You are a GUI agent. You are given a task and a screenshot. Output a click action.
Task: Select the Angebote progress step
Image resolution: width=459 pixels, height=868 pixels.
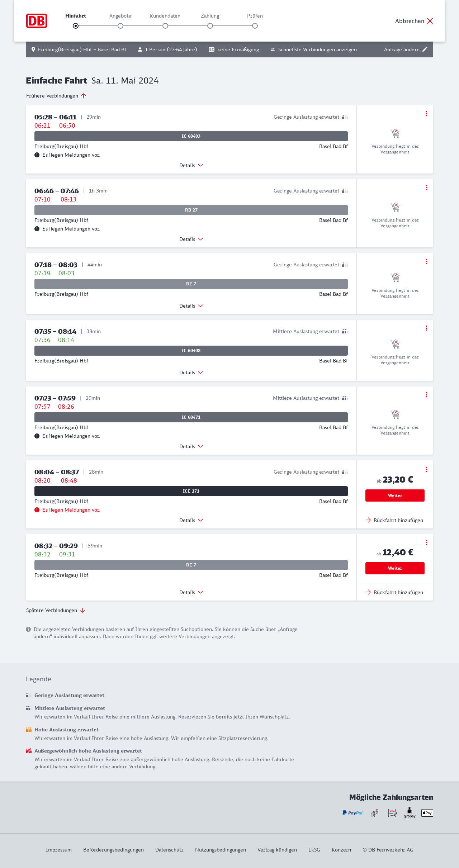[120, 26]
